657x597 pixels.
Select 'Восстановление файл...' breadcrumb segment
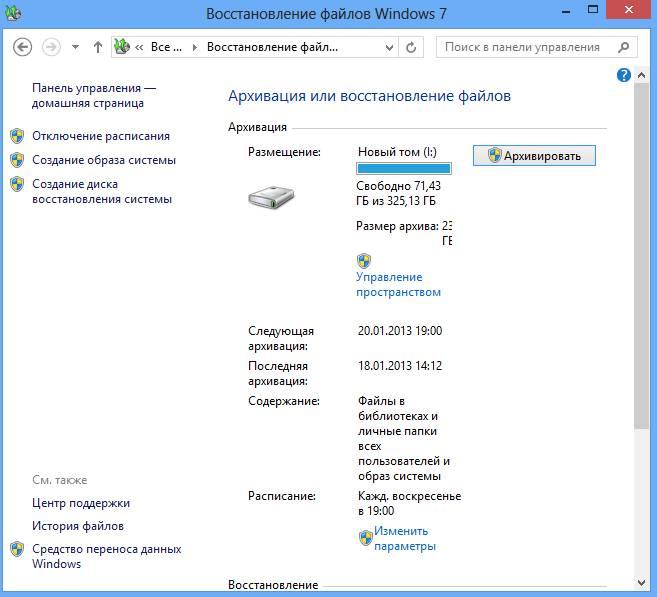point(272,47)
